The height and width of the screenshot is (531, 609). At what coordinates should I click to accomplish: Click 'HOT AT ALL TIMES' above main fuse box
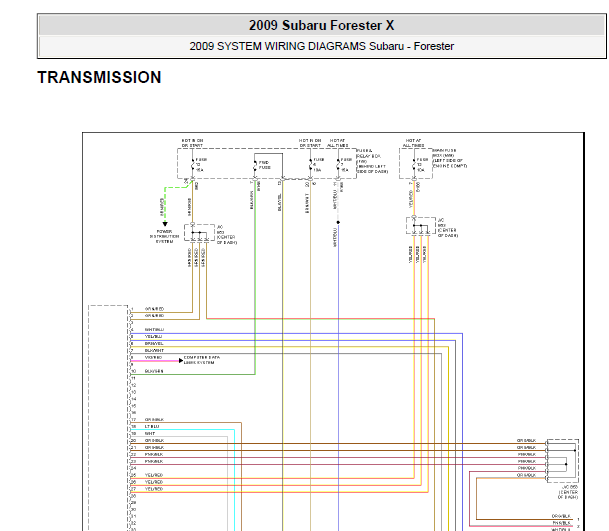pos(413,143)
